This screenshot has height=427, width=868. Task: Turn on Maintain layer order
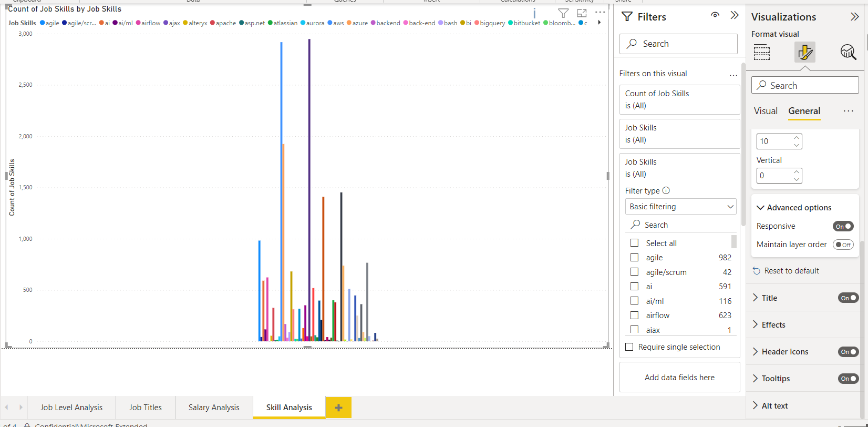point(843,245)
